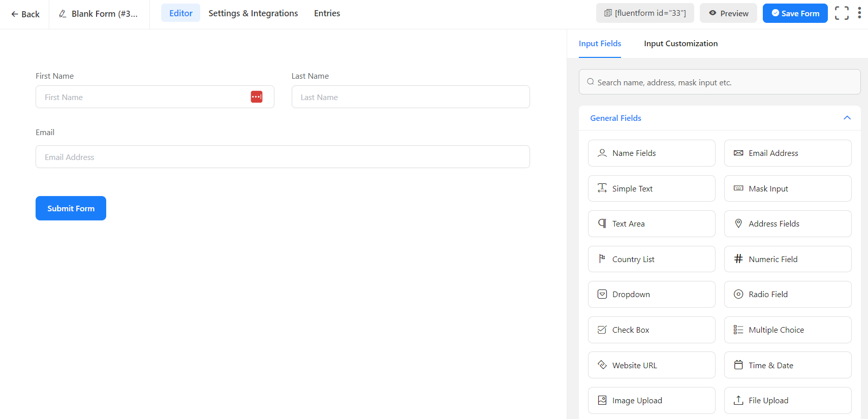The image size is (868, 419).
Task: Open the three-dot more options menu
Action: coord(859,13)
